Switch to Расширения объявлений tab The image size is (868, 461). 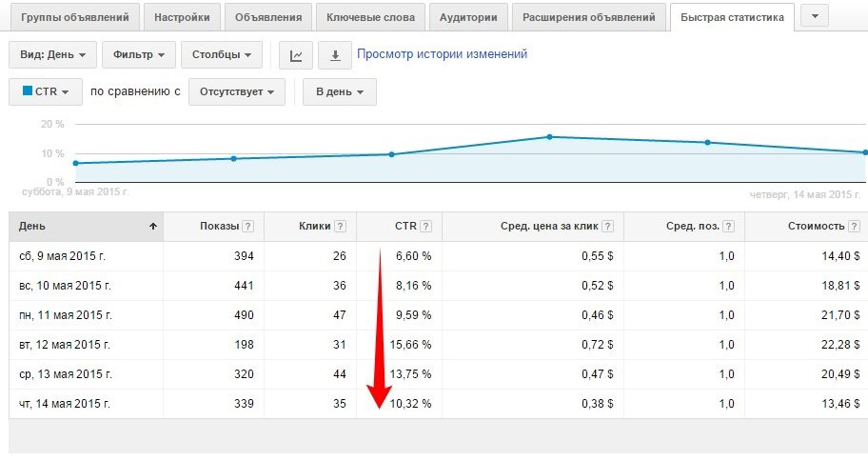tap(589, 17)
